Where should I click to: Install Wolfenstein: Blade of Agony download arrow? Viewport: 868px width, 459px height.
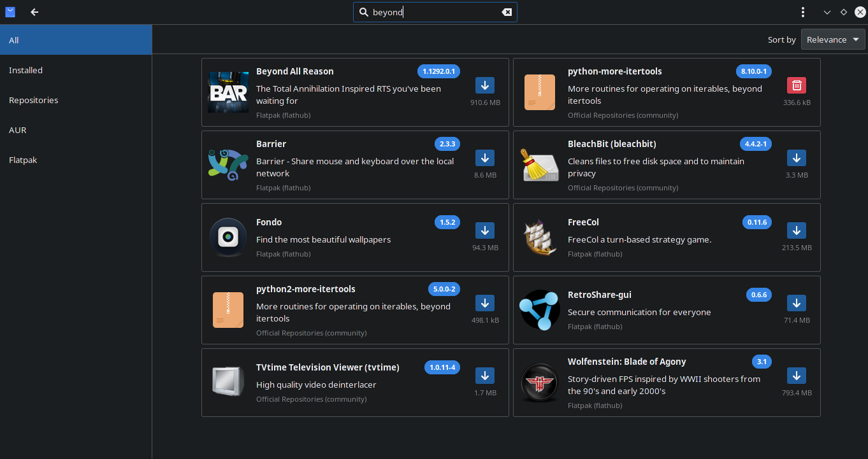click(797, 376)
